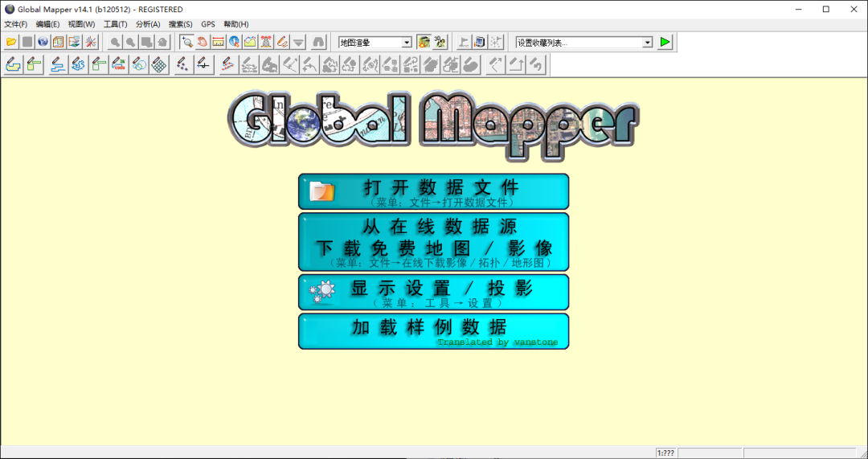The image size is (868, 459).
Task: Select the pan hand tool
Action: (x=203, y=42)
